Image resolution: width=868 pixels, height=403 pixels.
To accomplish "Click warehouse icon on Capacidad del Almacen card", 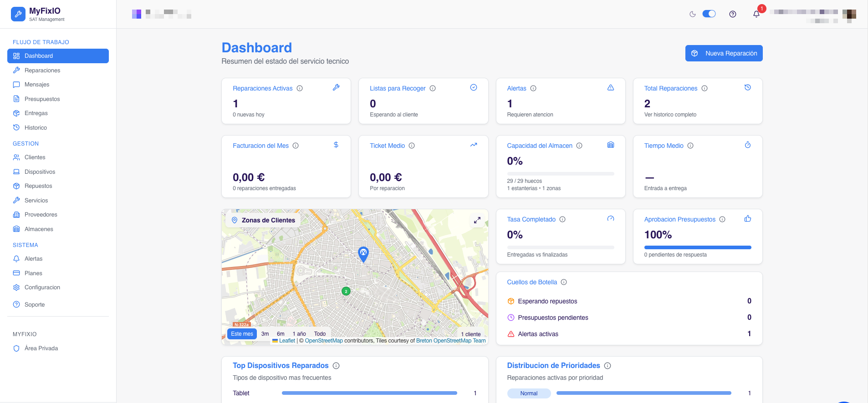I will click(611, 145).
